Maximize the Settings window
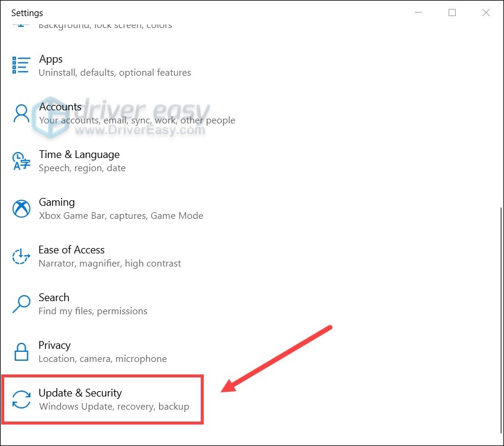Viewport: 504px width, 446px height. [452, 13]
